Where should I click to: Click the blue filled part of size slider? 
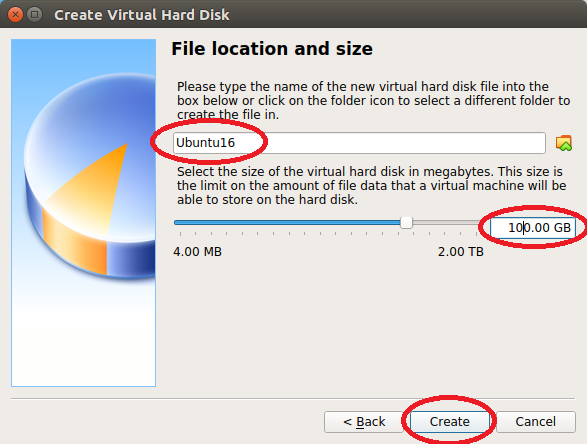[x=287, y=222]
